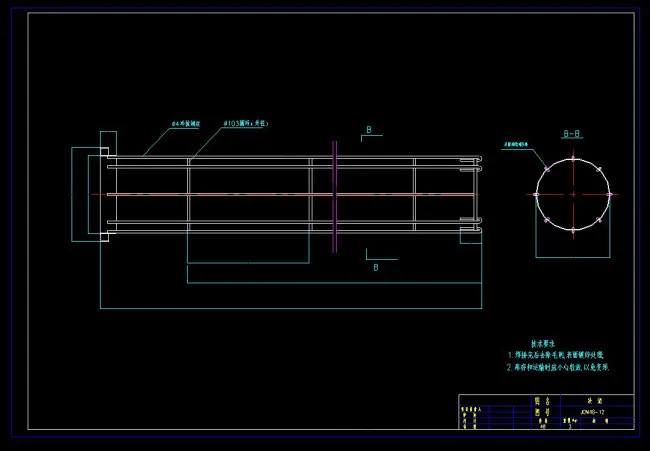Select the top wire dot on section circle
This screenshot has width=650, height=451.
click(x=571, y=158)
